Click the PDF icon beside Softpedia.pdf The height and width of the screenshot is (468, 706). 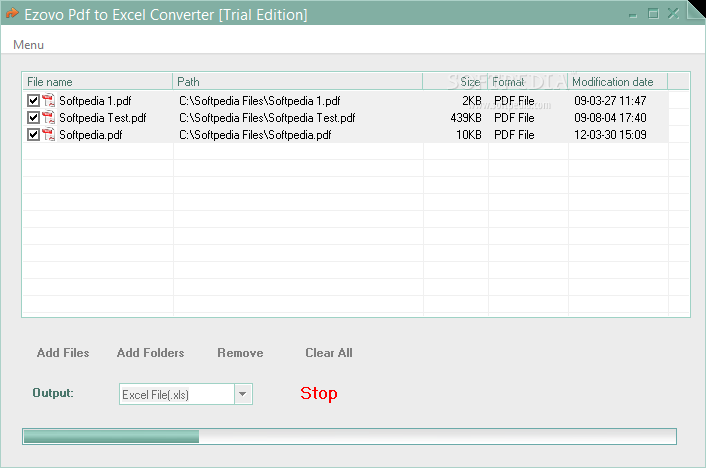[x=49, y=135]
